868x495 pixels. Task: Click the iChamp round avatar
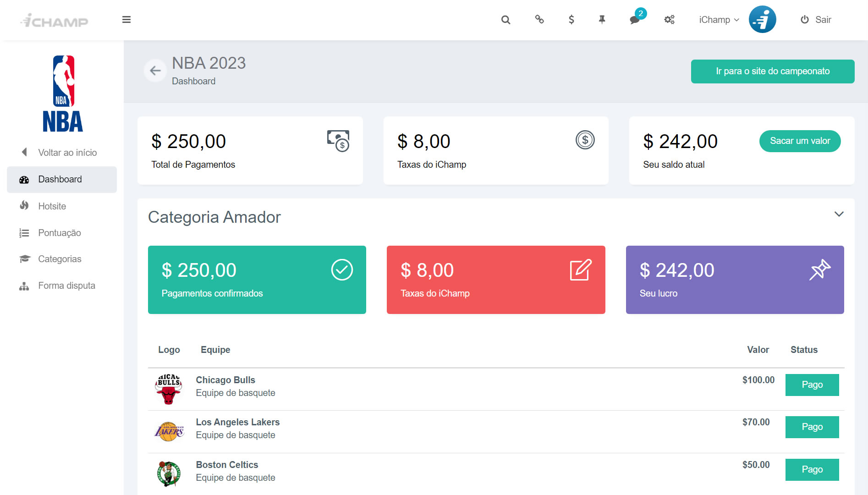click(762, 19)
